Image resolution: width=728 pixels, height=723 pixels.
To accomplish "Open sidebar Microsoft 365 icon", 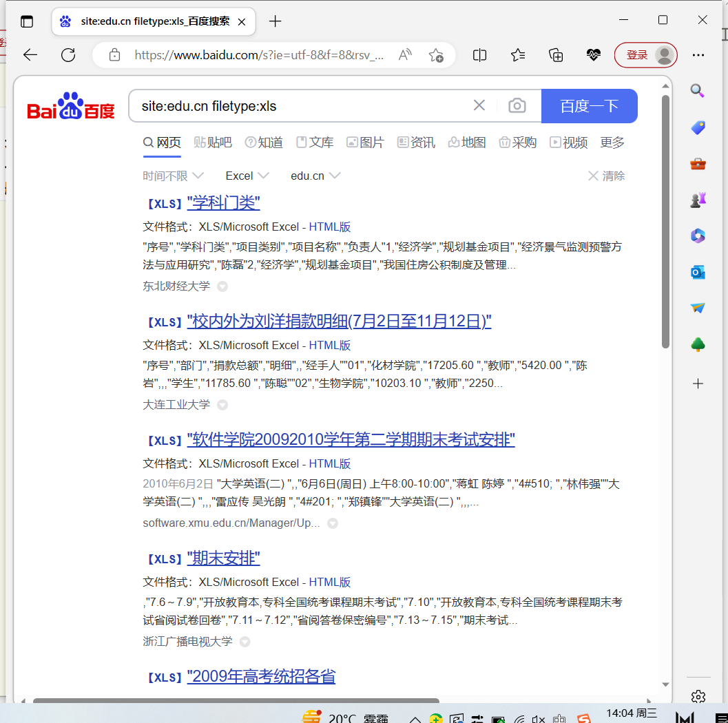I will [x=698, y=235].
